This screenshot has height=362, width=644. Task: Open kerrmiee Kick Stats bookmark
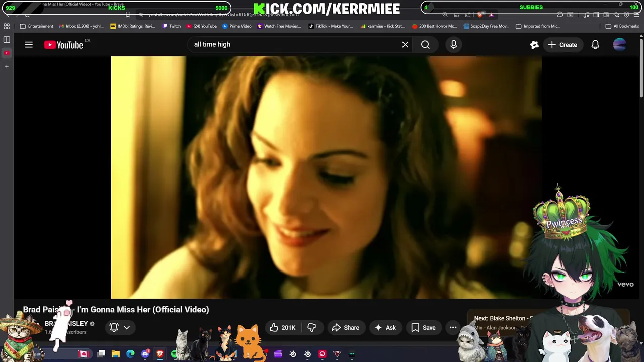point(383,26)
